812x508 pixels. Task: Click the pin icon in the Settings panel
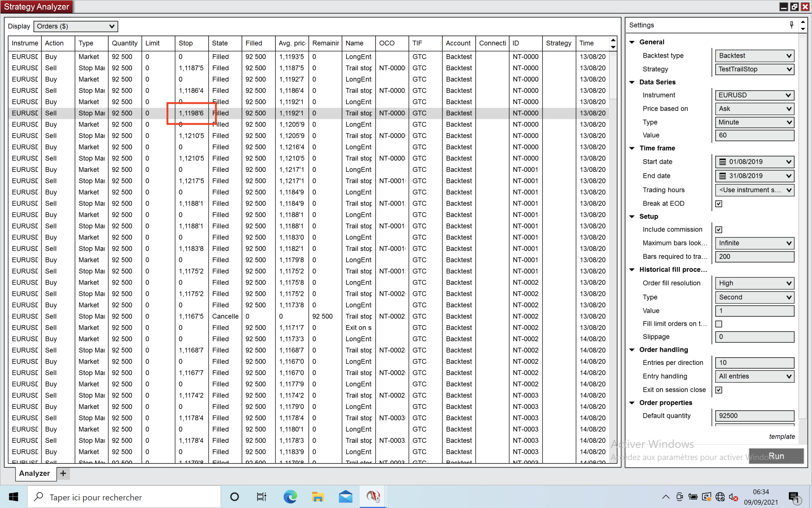point(791,25)
